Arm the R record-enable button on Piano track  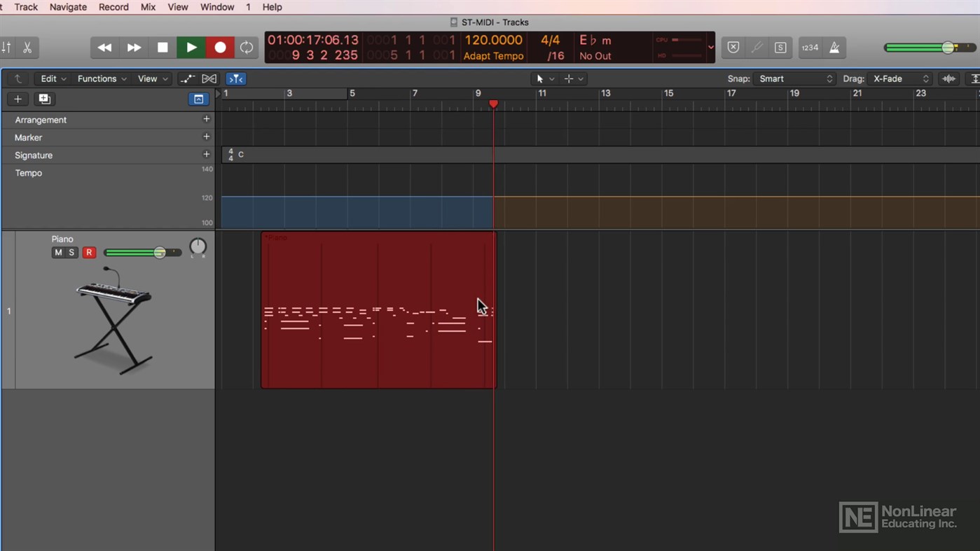[89, 252]
